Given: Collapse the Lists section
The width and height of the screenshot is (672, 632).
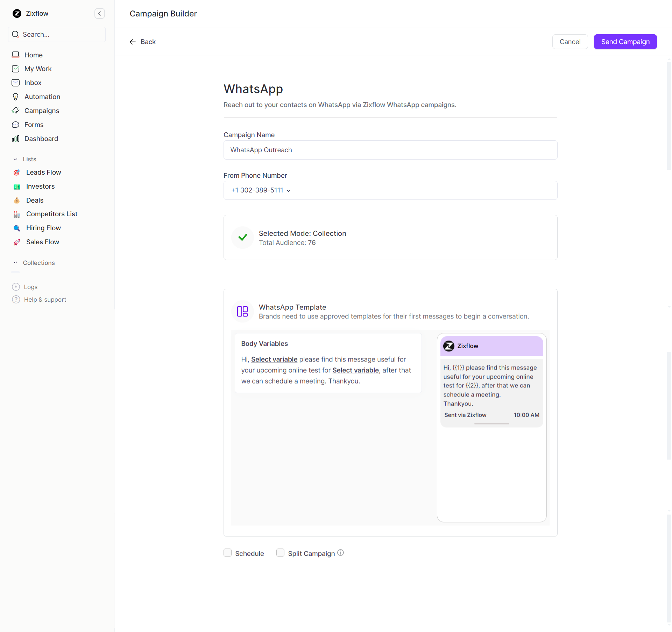Looking at the screenshot, I should (x=15, y=160).
